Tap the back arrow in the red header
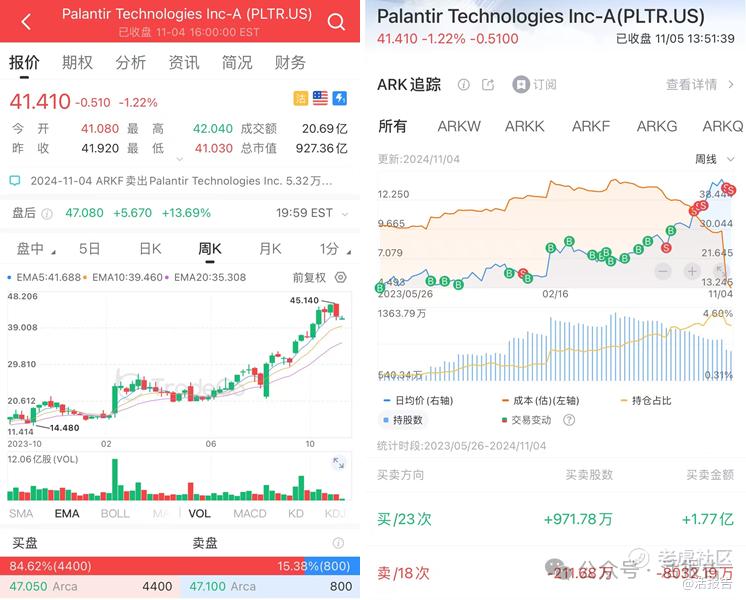This screenshot has width=746, height=600. (26, 21)
